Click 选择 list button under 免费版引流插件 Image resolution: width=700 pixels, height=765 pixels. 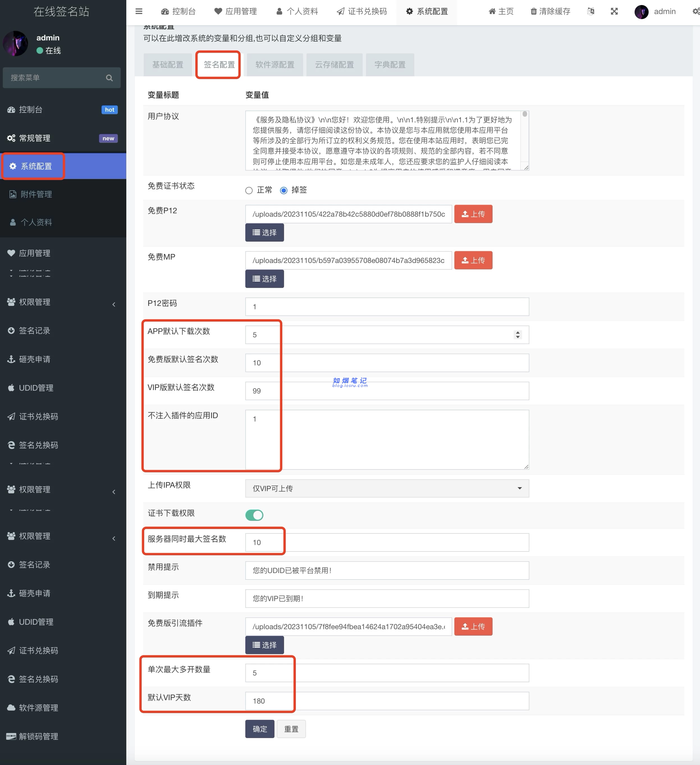[x=265, y=645]
